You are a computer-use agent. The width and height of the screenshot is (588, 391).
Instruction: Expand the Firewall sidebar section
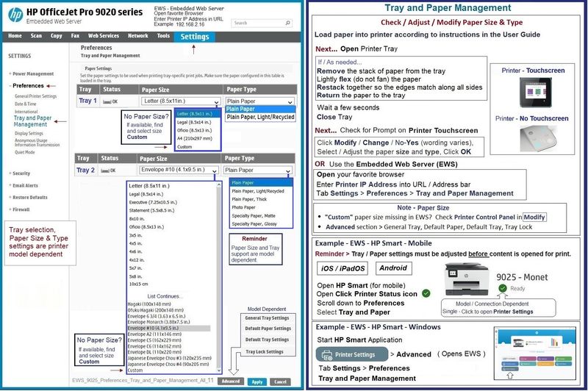19,209
